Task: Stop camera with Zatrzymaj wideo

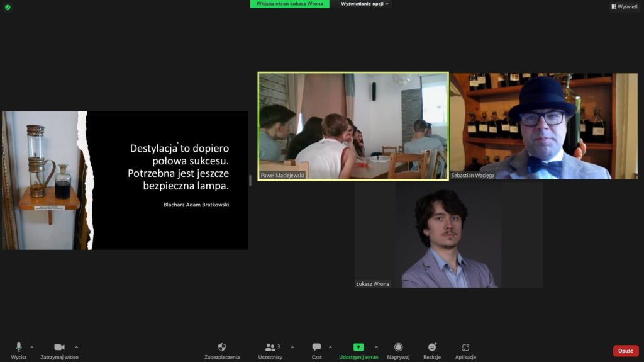Action: pyautogui.click(x=59, y=348)
